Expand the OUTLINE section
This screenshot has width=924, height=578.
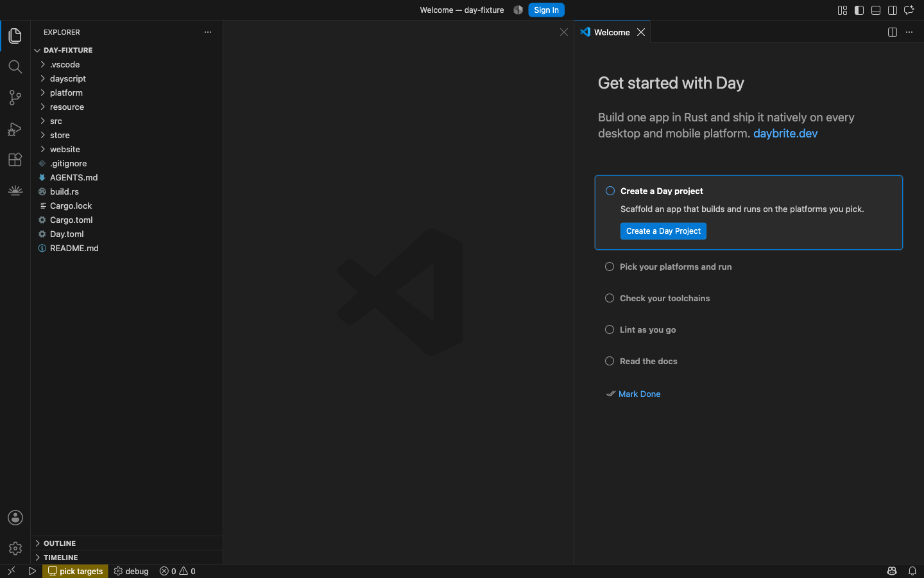coord(126,543)
